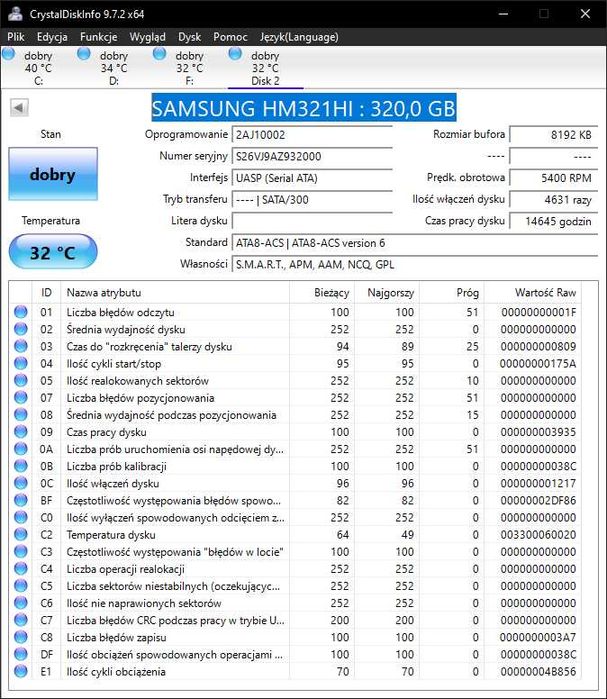
Task: Click status orb of row C5
Action: 21,586
